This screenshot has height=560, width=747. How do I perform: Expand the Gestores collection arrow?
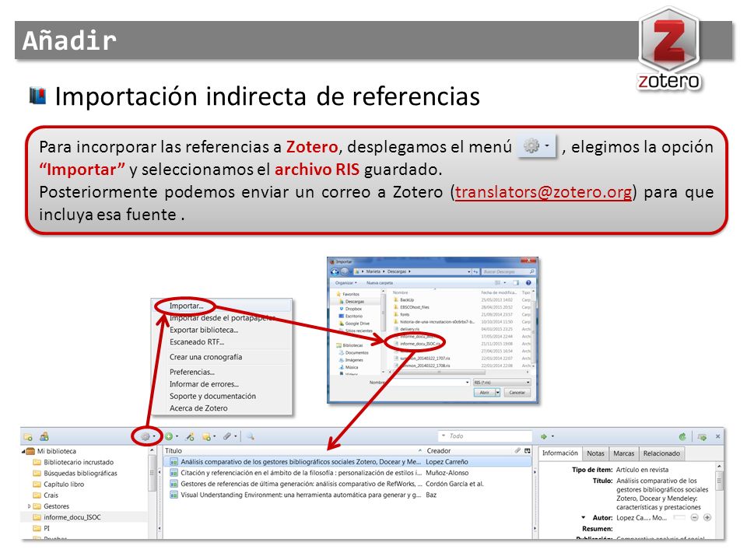[29, 506]
